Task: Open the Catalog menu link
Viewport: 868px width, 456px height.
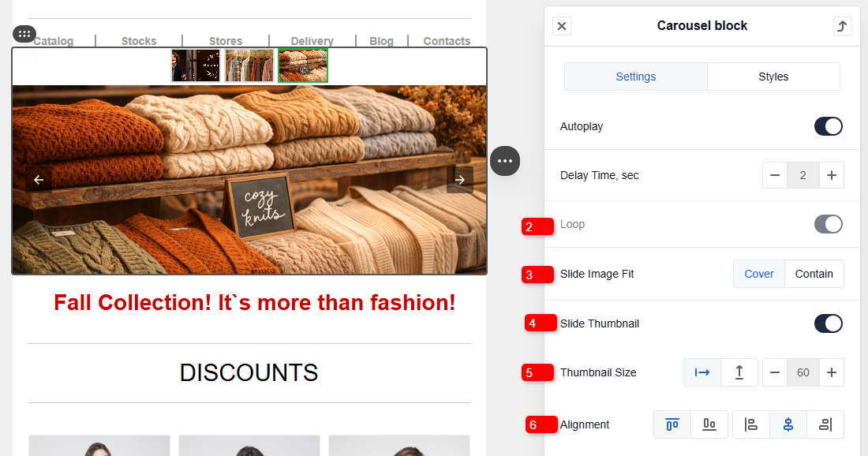Action: pyautogui.click(x=53, y=41)
